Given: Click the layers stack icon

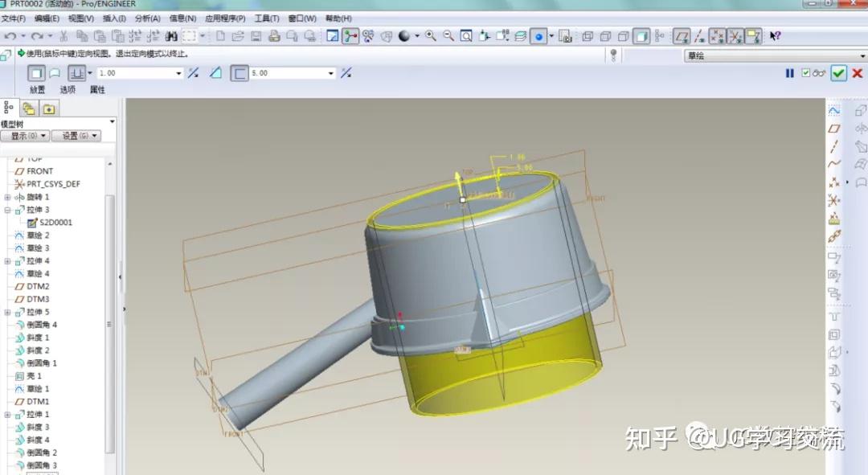Looking at the screenshot, I should [x=520, y=36].
